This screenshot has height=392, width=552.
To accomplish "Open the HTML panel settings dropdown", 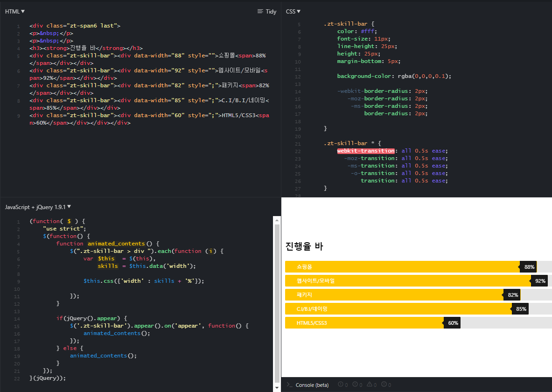I will point(15,11).
